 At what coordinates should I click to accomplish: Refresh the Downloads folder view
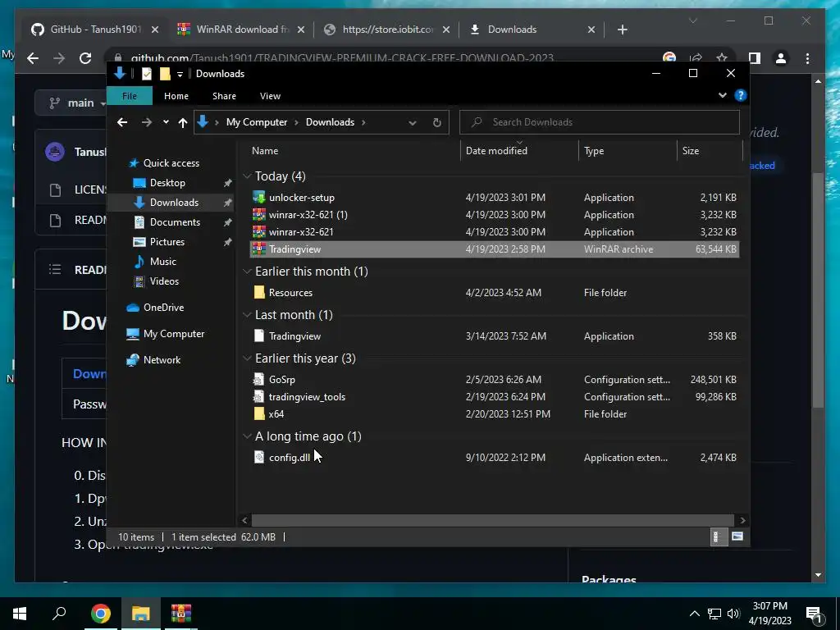tap(436, 123)
